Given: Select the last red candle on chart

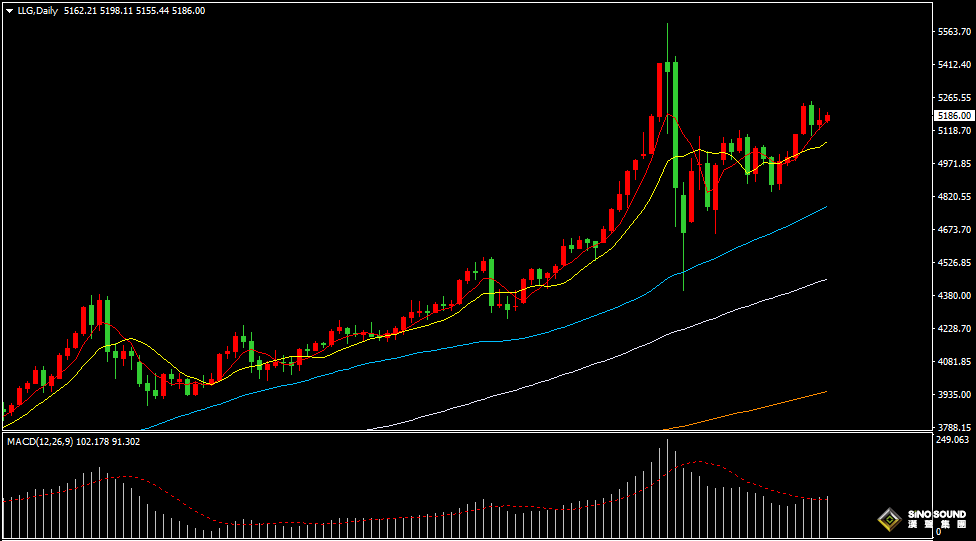Looking at the screenshot, I should pyautogui.click(x=827, y=118).
